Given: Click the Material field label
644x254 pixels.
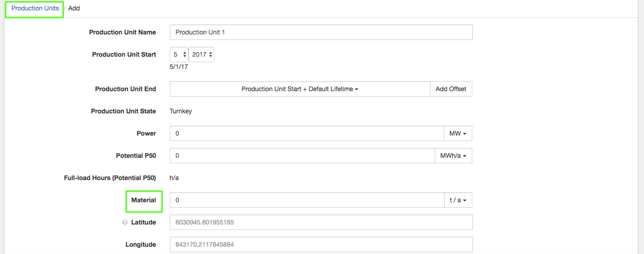Looking at the screenshot, I should (144, 200).
